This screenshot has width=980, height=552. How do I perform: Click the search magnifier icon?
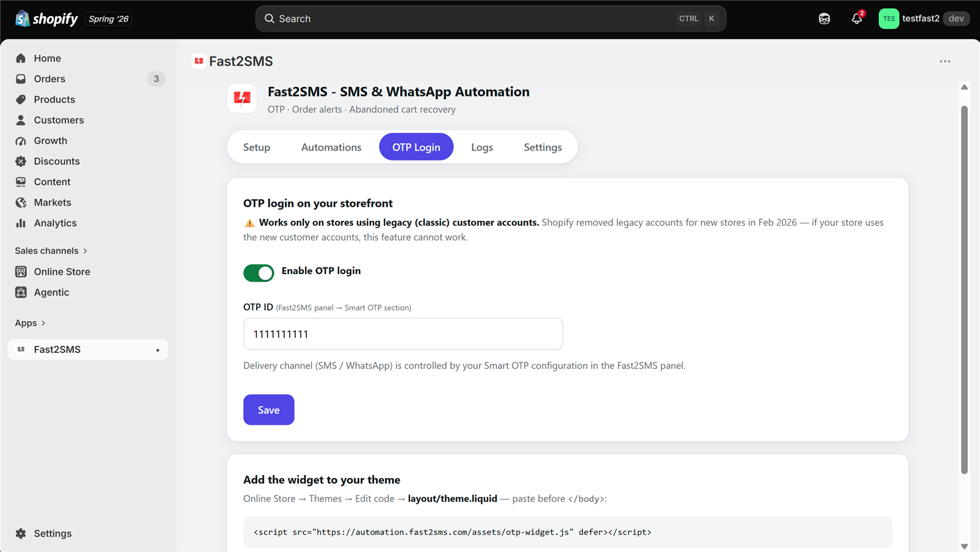click(269, 19)
